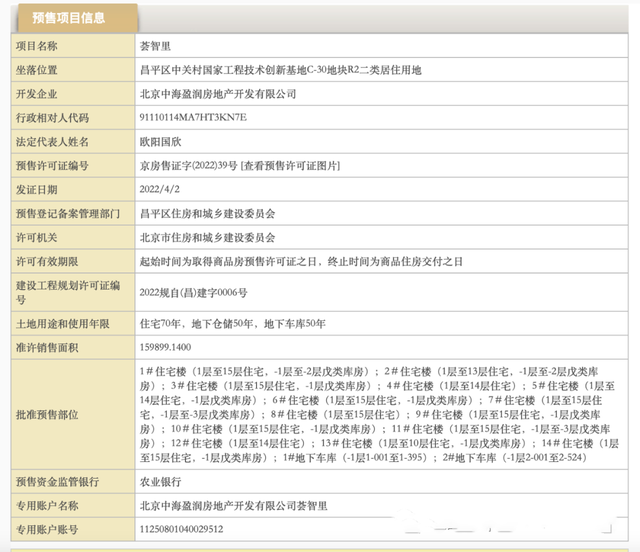The width and height of the screenshot is (640, 552).
Task: Click the 法定代表人姓名 label
Action: pos(52,142)
